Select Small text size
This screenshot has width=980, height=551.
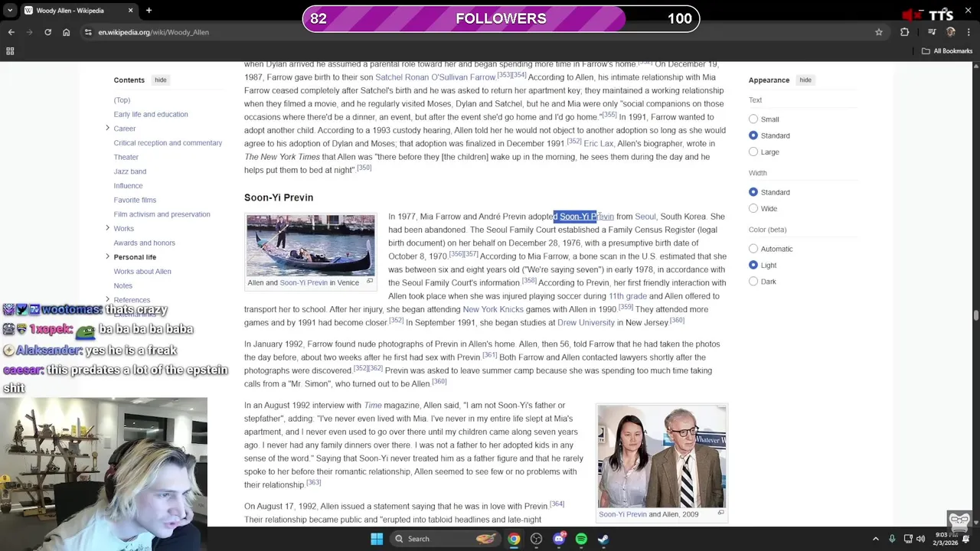(753, 119)
